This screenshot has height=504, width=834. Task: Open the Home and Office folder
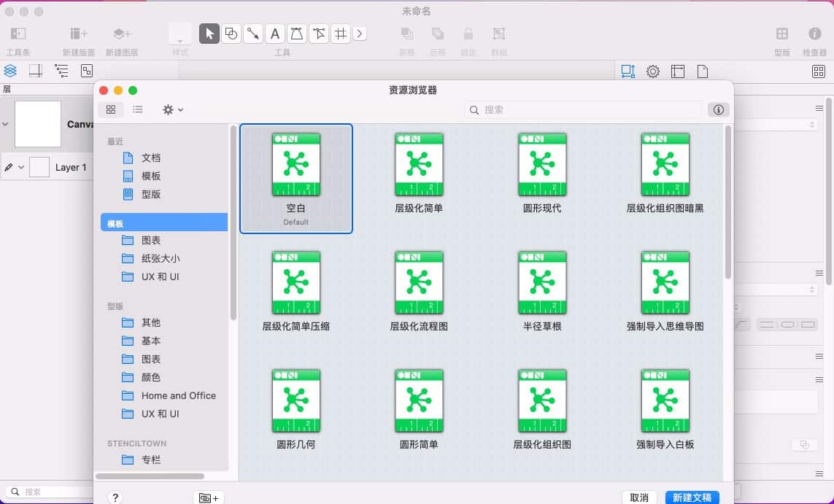[x=178, y=395]
